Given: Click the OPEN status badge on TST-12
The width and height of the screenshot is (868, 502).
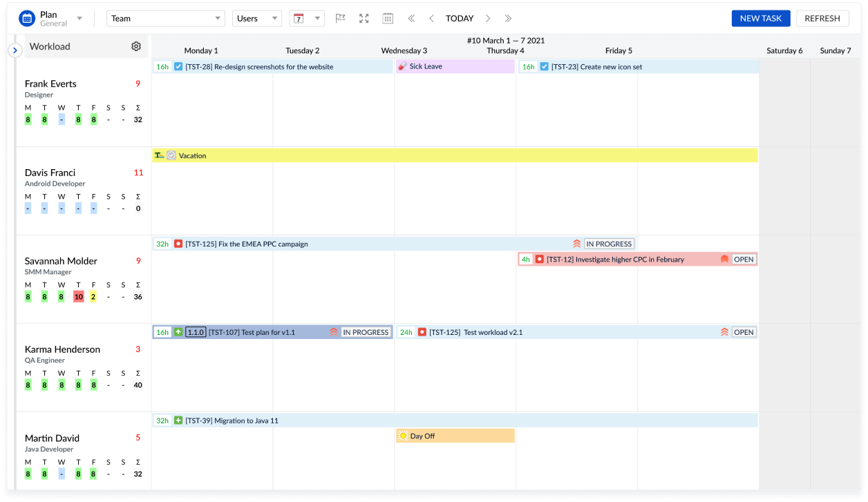Looking at the screenshot, I should (x=744, y=259).
